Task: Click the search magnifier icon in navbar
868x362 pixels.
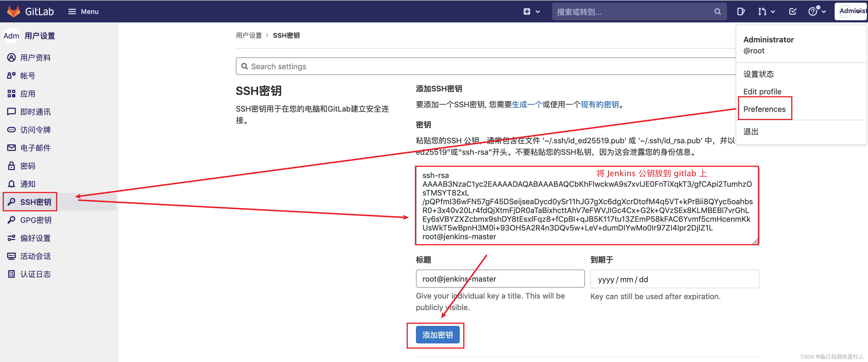Action: 717,12
